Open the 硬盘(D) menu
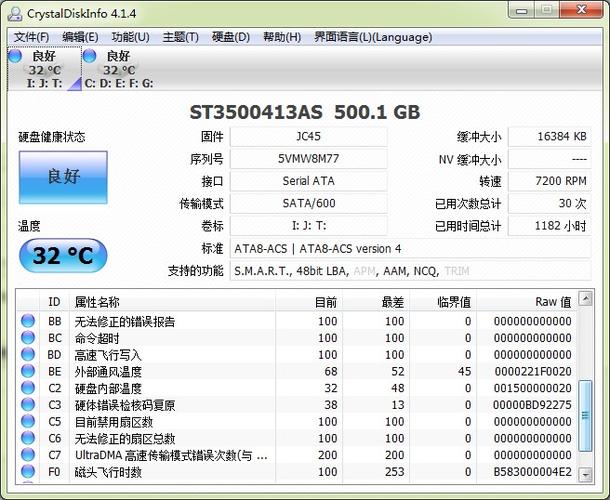Image resolution: width=610 pixels, height=500 pixels. 231,37
